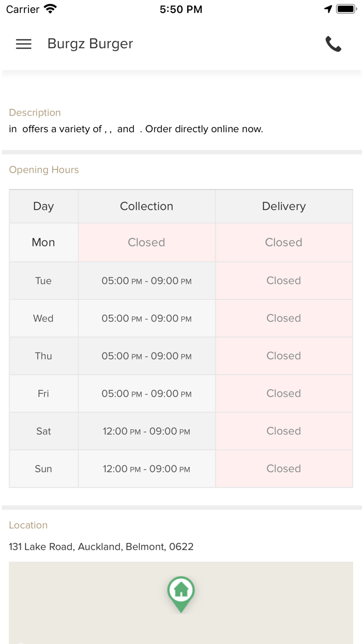The width and height of the screenshot is (362, 644).
Task: Tap Sunday's Closed delivery cell
Action: pyautogui.click(x=283, y=469)
